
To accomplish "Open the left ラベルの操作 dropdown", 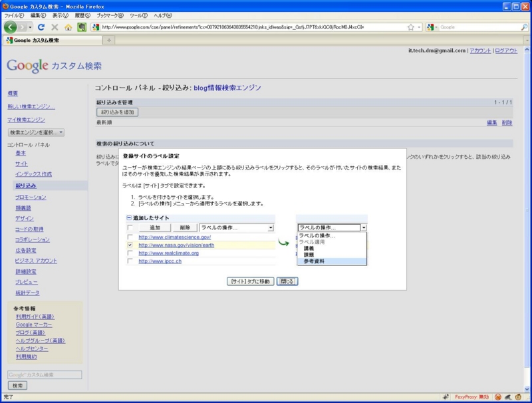I will tap(237, 227).
